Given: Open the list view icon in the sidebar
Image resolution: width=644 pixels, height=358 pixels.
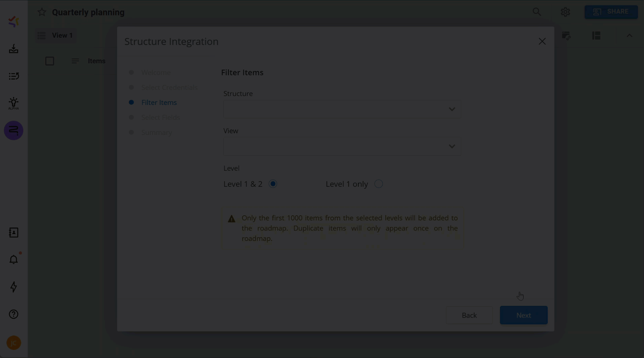Looking at the screenshot, I should tap(13, 76).
